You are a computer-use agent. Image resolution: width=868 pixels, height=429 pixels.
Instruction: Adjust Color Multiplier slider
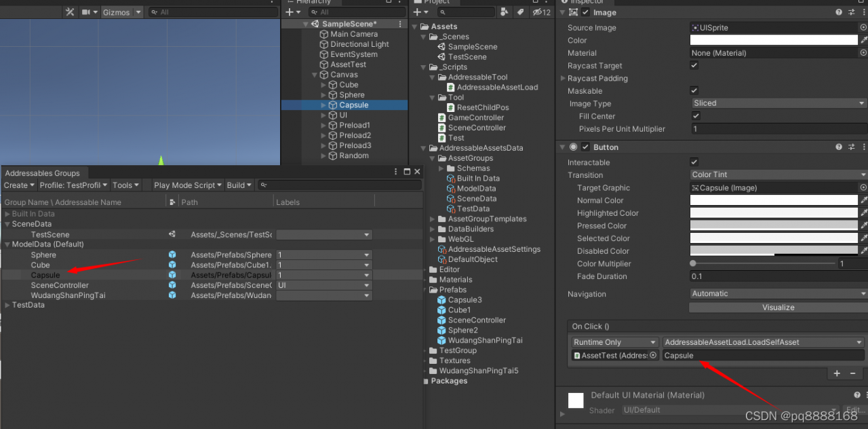pos(763,263)
